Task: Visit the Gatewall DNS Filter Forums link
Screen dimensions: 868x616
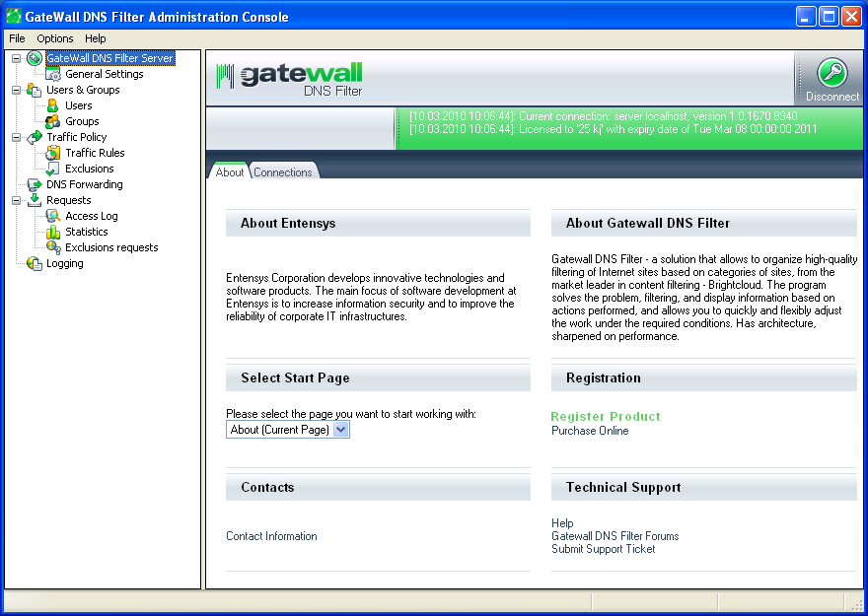Action: (x=615, y=536)
